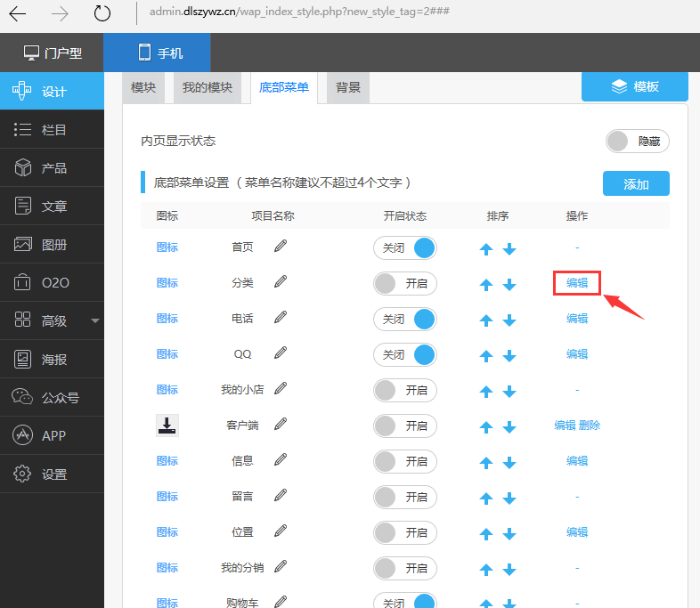The width and height of the screenshot is (700, 608).
Task: Click the browser back arrow
Action: coord(18,14)
